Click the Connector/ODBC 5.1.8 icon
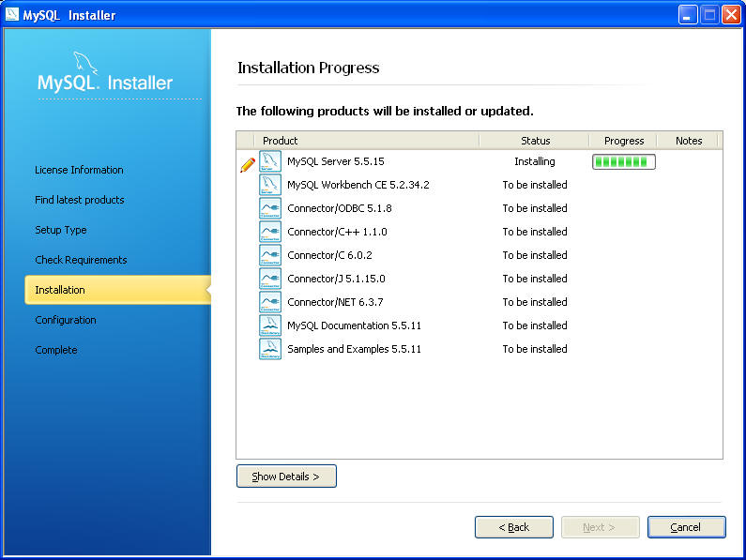This screenshot has width=746, height=560. click(x=270, y=208)
